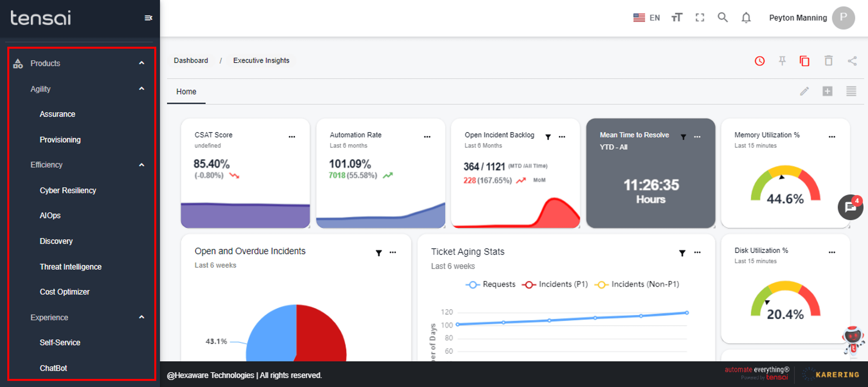This screenshot has height=387, width=868.
Task: Open the CSAT Score card options menu
Action: (292, 137)
